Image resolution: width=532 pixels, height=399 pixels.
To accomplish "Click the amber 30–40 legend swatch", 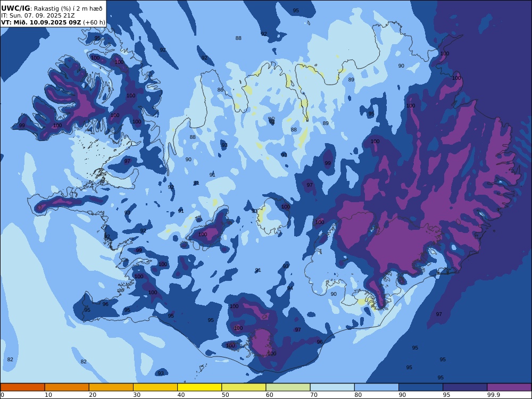I will [155, 387].
